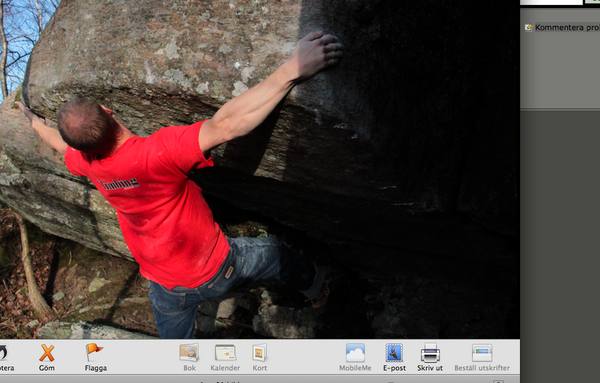Image resolution: width=600 pixels, height=383 pixels.
Task: Click the 'E-post' text label
Action: coord(394,368)
